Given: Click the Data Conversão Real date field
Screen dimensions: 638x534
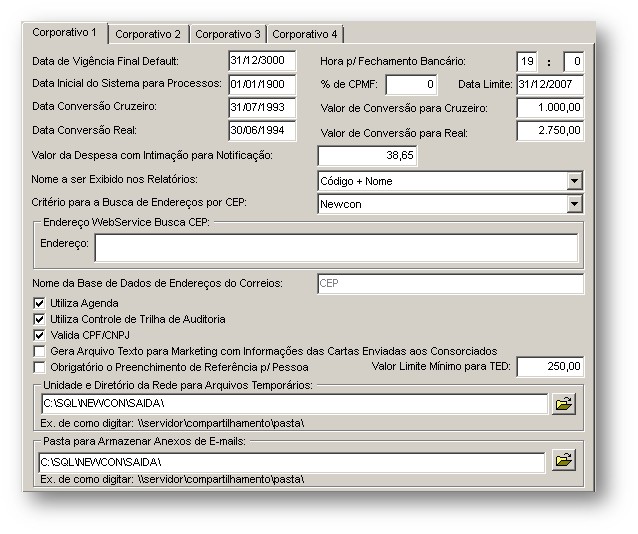Looking at the screenshot, I should point(262,131).
